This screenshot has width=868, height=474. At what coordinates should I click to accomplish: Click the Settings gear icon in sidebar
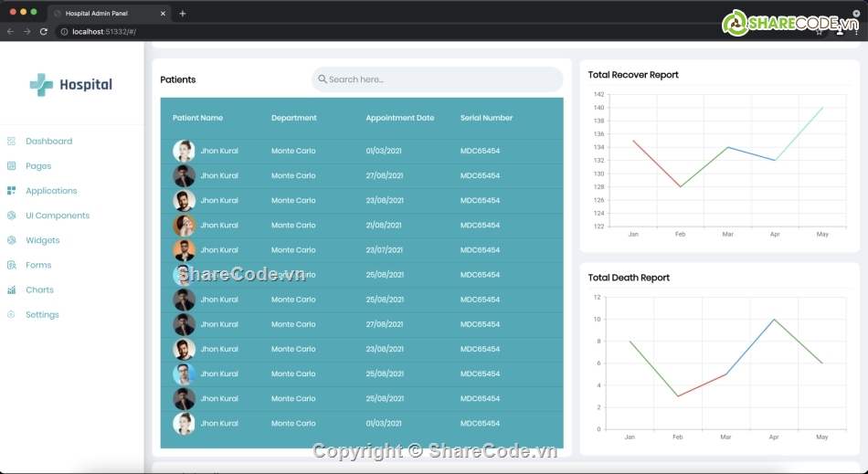coord(11,314)
